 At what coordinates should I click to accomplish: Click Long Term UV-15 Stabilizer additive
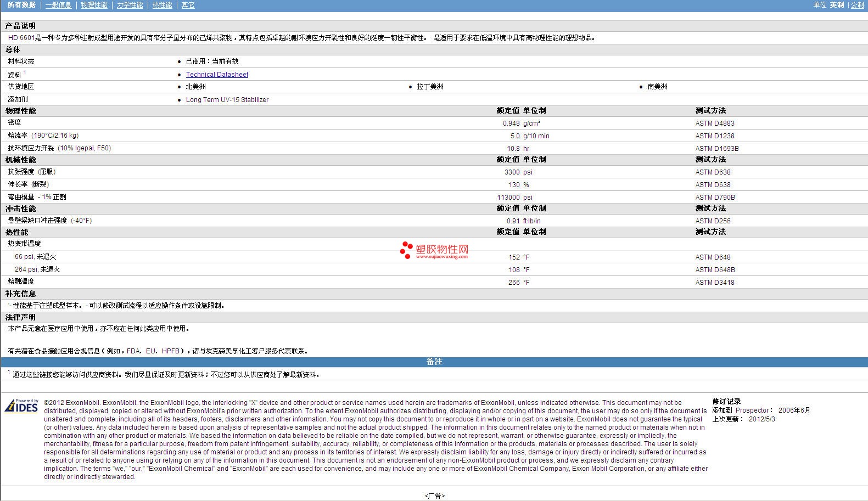(227, 100)
